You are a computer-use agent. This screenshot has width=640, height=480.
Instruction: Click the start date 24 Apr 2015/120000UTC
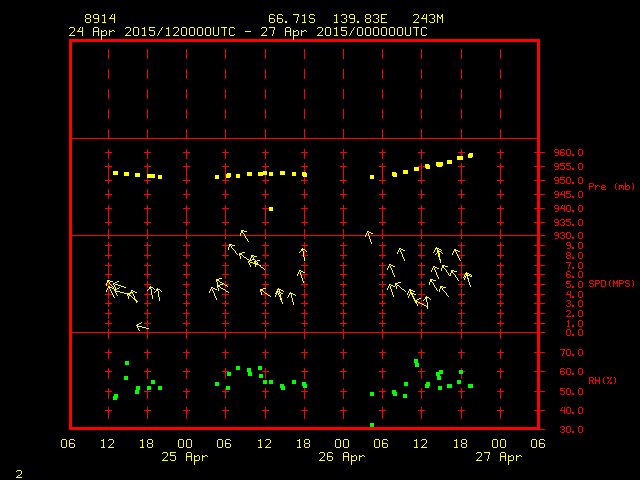pos(152,32)
